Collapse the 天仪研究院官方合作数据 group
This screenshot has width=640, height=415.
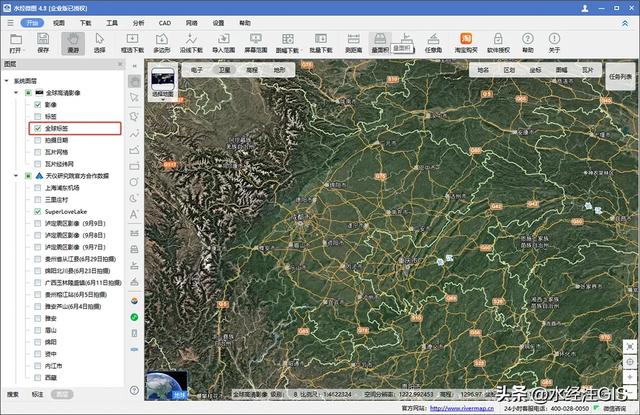[x=17, y=174]
